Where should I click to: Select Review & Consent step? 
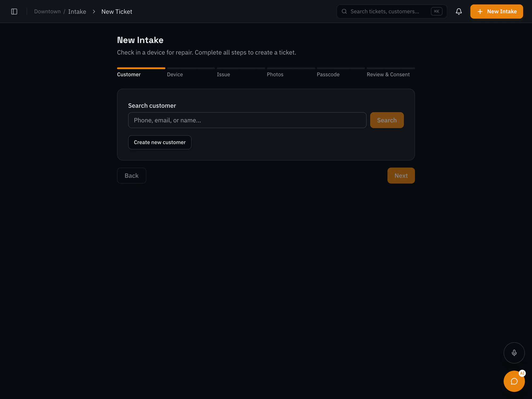390,73
